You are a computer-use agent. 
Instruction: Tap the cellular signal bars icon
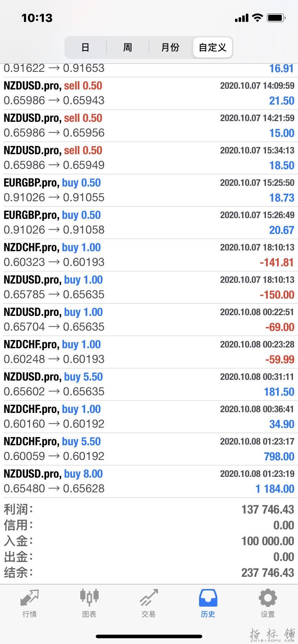pyautogui.click(x=241, y=18)
